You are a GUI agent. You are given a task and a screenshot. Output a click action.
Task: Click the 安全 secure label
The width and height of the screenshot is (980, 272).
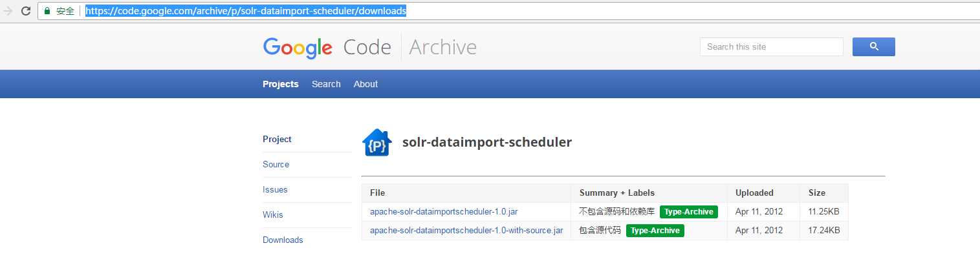coord(66,11)
